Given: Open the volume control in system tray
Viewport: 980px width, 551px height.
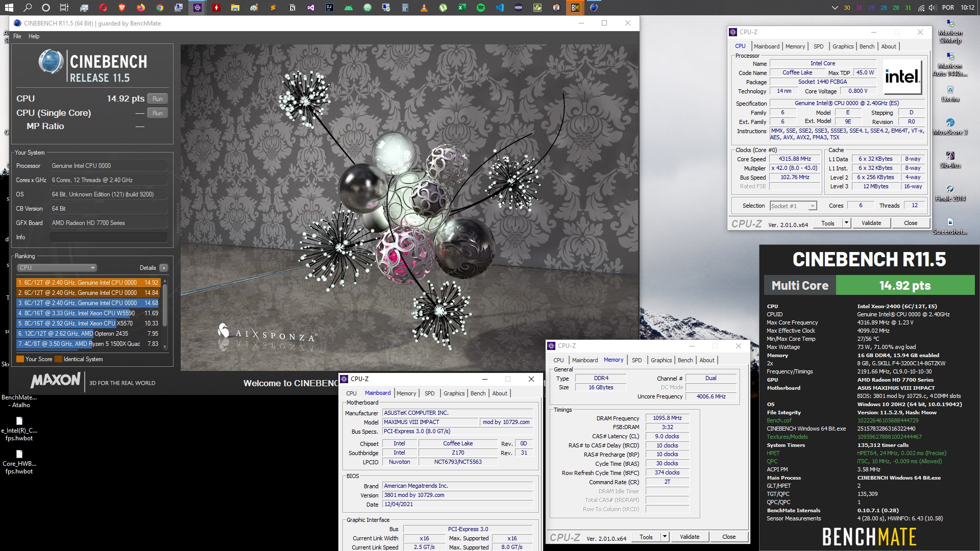Looking at the screenshot, I should pos(933,8).
